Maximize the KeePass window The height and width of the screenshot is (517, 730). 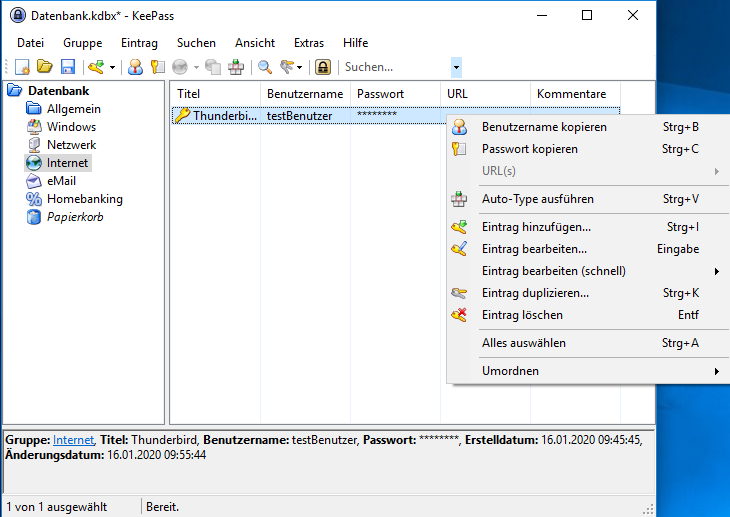(587, 15)
